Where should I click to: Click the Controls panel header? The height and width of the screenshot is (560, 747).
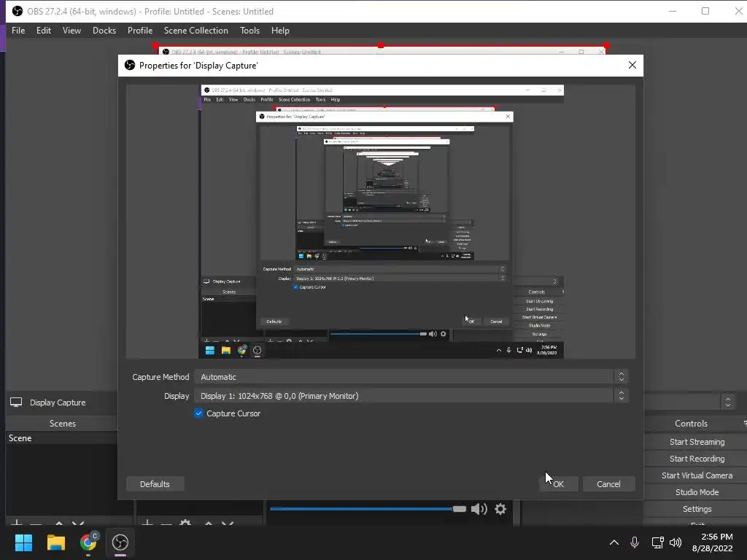[691, 424]
